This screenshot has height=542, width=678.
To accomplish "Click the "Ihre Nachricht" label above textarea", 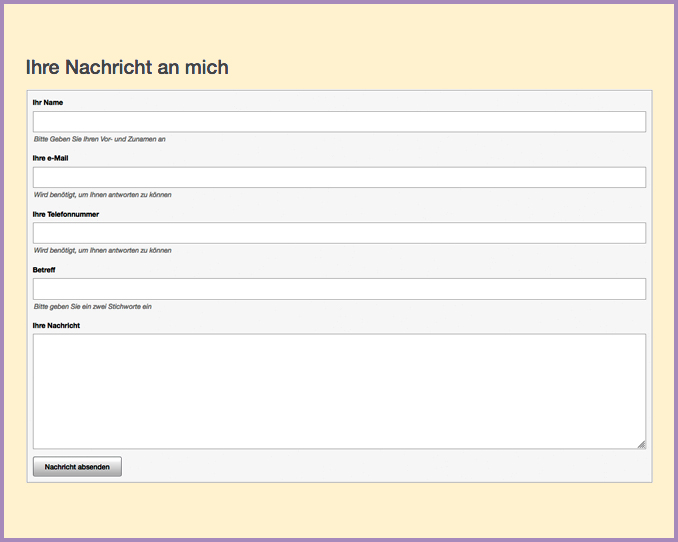I will 56,325.
